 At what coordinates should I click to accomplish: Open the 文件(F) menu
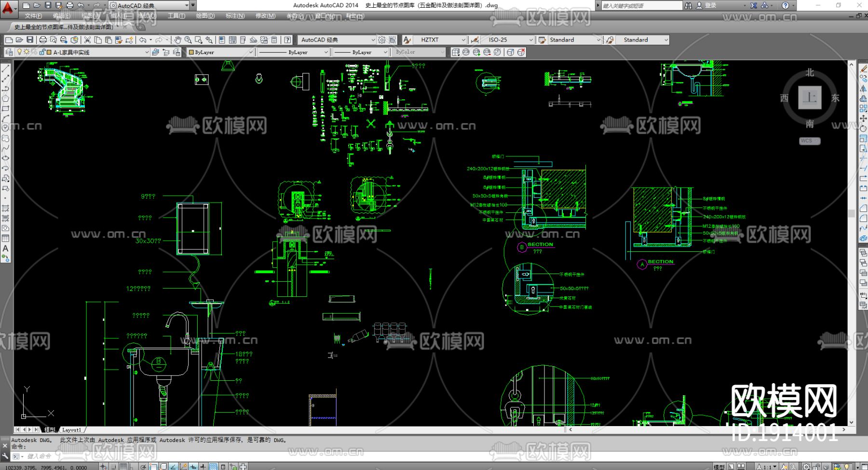pos(33,16)
